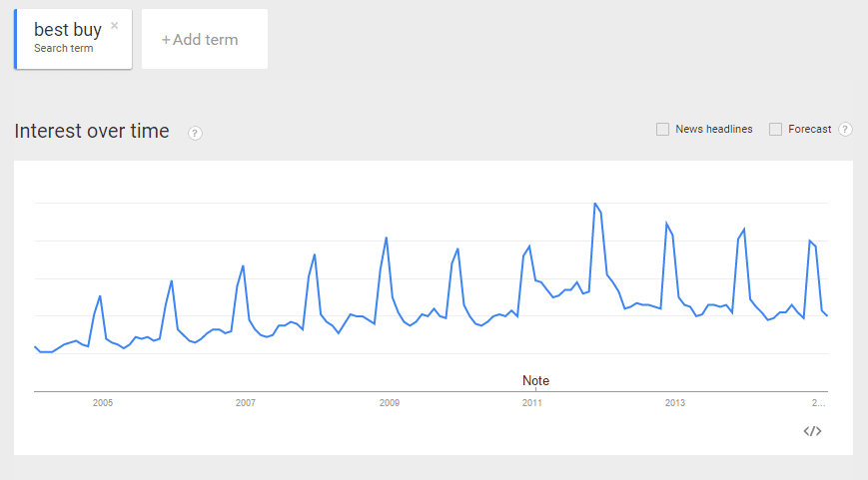Screen dimensions: 868x480
Task: Select the best buy search term card
Action: point(73,39)
